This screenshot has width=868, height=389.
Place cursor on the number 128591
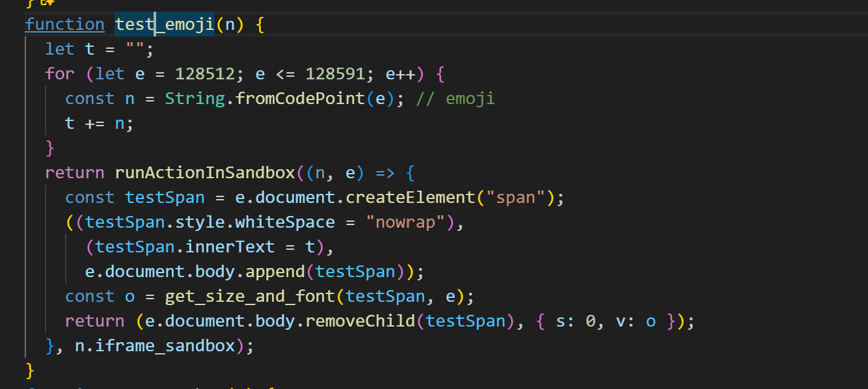click(x=334, y=74)
